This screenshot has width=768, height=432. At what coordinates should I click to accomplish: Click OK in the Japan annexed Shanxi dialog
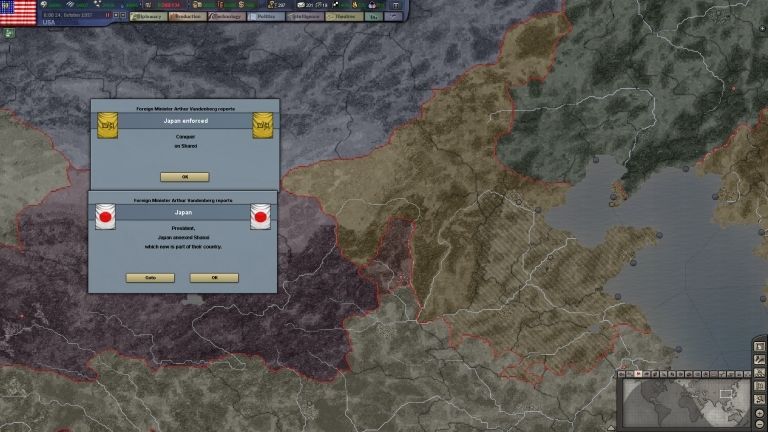tap(214, 278)
